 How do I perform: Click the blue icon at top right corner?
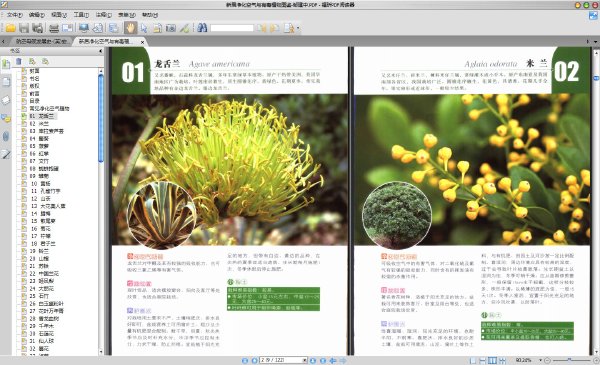593,15
